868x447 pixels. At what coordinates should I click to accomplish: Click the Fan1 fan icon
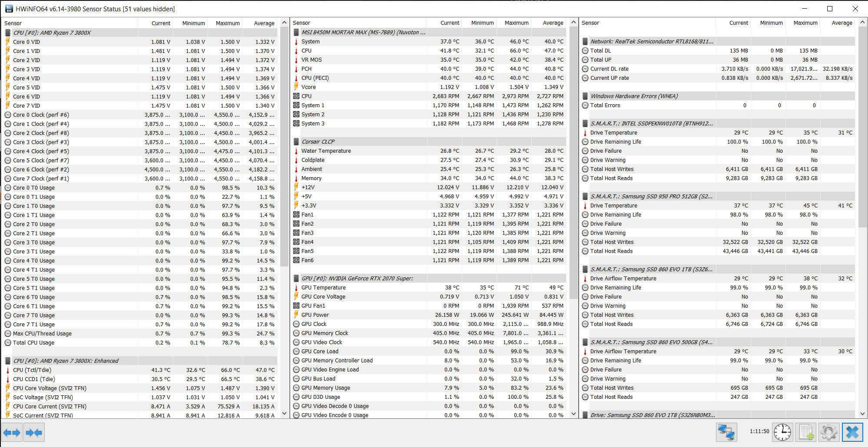(x=296, y=215)
